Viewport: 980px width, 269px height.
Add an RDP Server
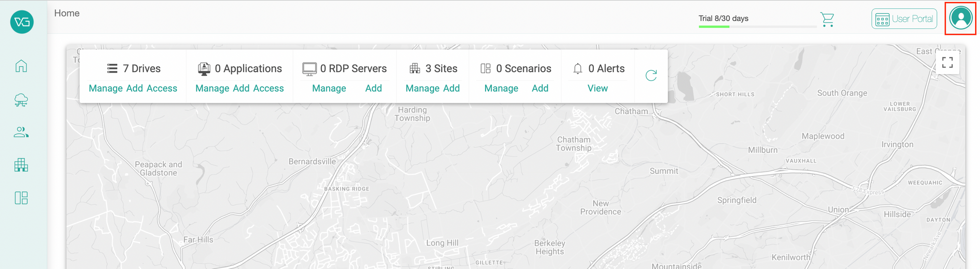[373, 88]
